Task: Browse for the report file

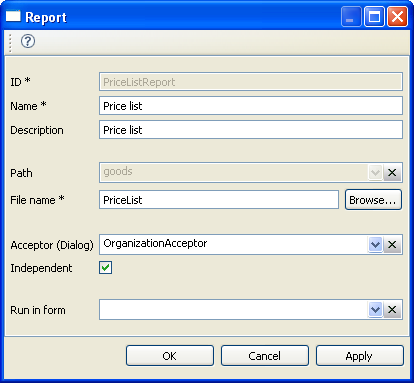Action: point(373,200)
